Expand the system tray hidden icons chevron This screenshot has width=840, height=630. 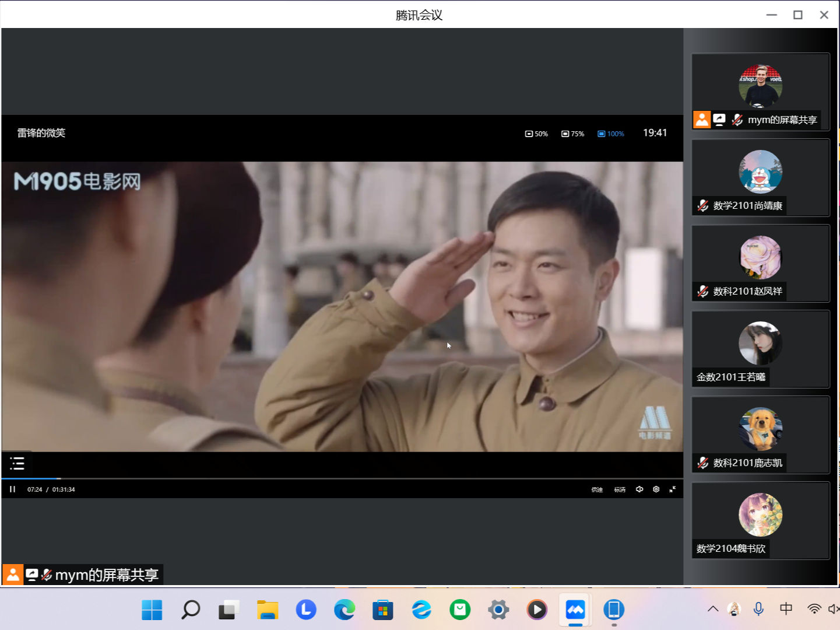[713, 609]
